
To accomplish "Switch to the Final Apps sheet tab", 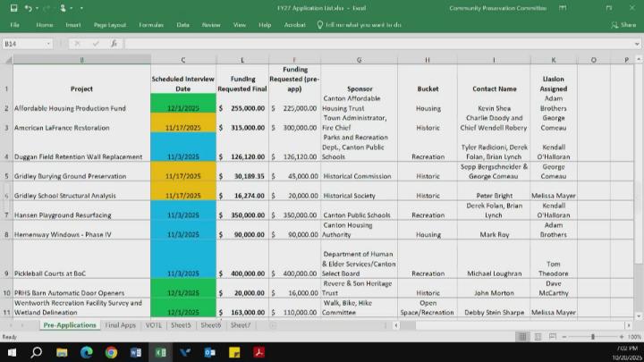I will [x=120, y=325].
